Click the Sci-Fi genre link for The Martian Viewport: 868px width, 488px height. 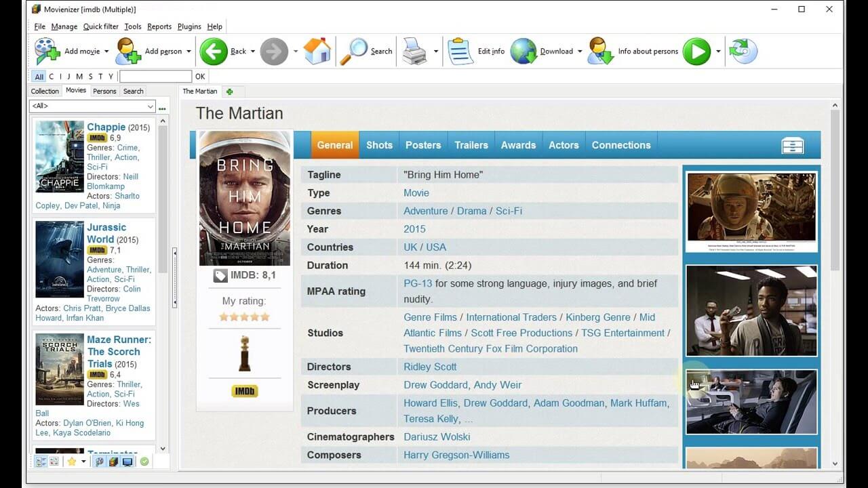509,211
